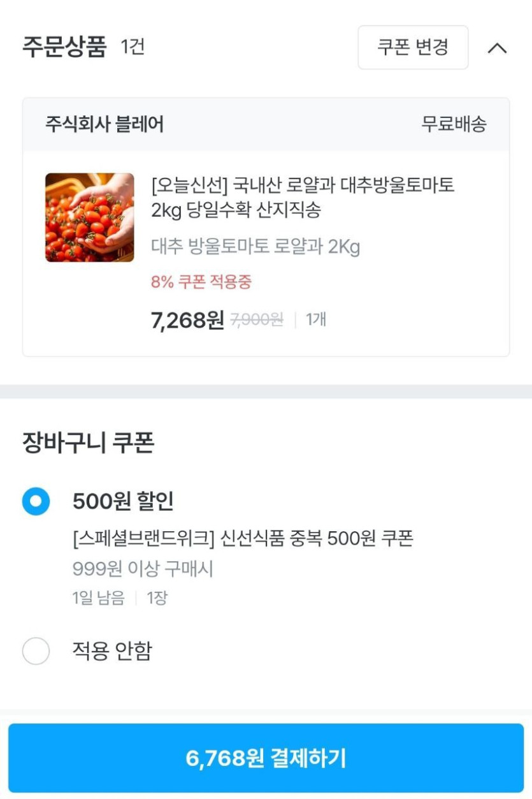Tap the 999원 이상 구매시 condition text
Image resolution: width=532 pixels, height=799 pixels.
[143, 569]
